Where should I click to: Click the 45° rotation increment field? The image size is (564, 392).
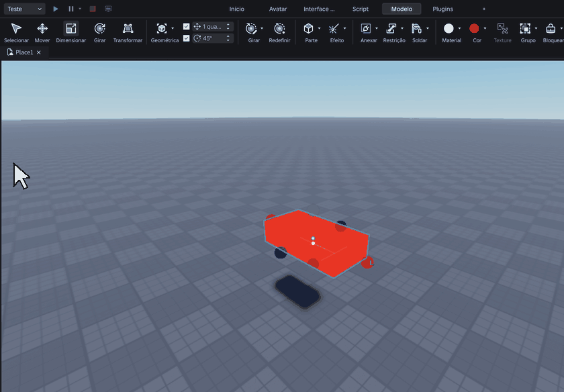click(x=213, y=38)
